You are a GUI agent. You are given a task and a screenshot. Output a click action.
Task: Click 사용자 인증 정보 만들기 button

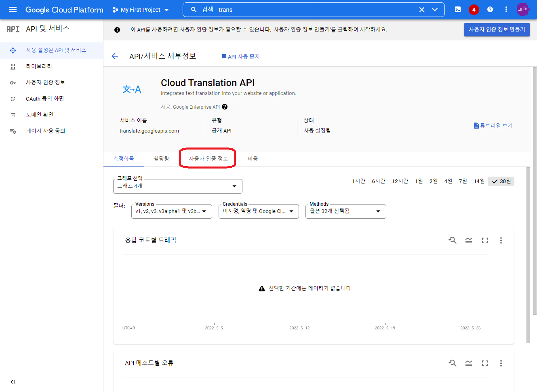pos(497,30)
